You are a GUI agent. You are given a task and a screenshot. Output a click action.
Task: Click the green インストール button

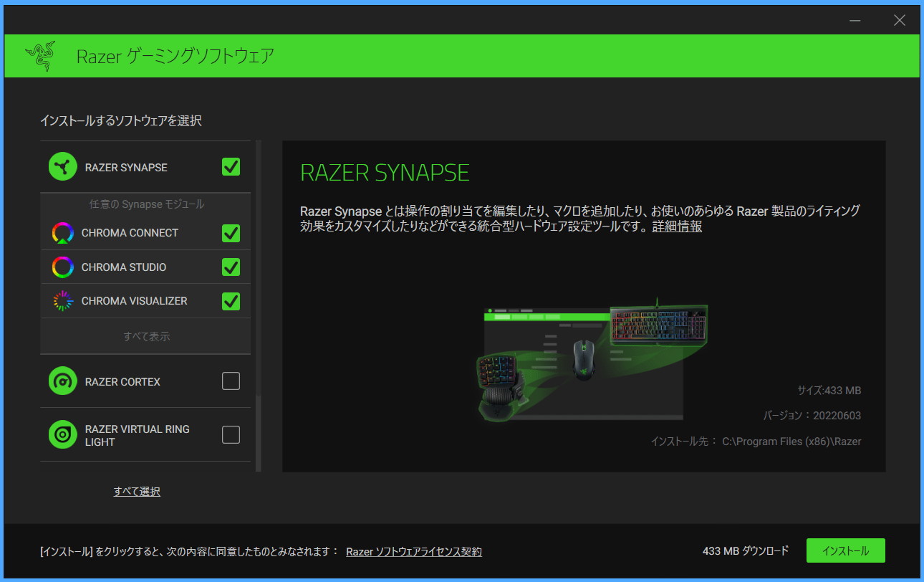846,550
